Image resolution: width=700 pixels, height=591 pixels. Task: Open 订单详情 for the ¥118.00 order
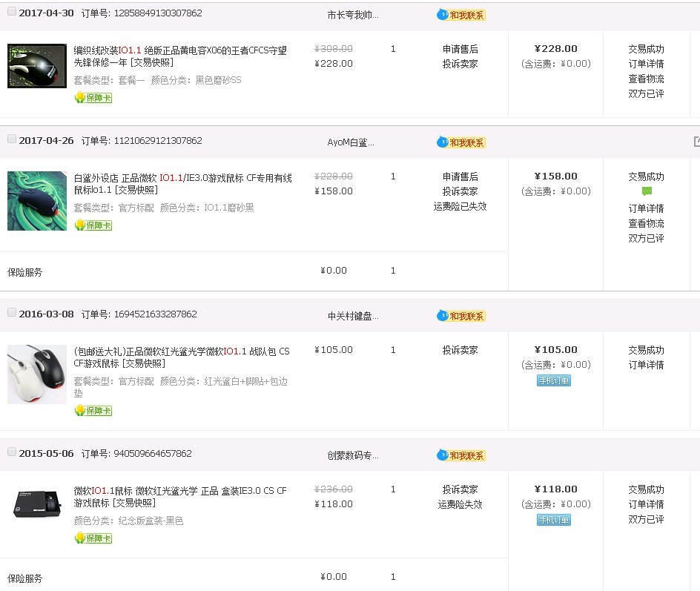(x=646, y=504)
